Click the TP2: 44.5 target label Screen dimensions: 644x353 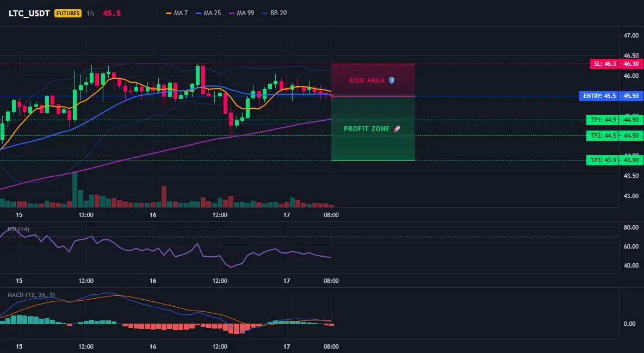coord(603,135)
